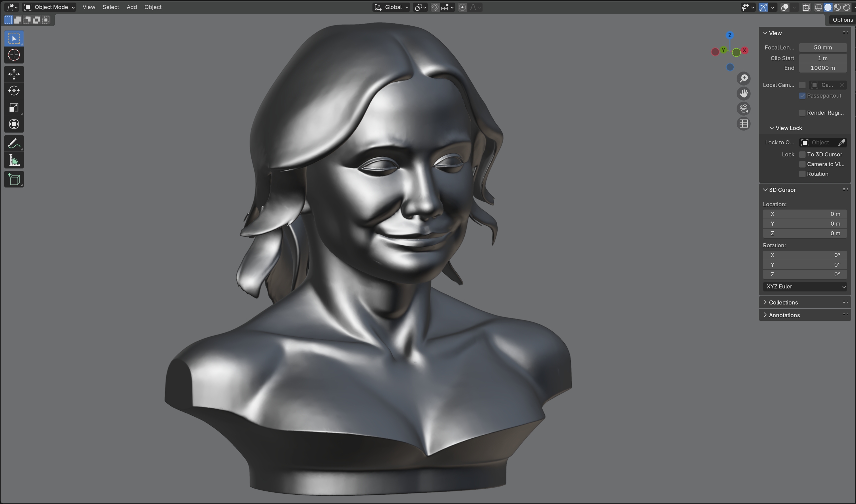Disable the Passepartout checkbox
The height and width of the screenshot is (504, 856).
[802, 96]
